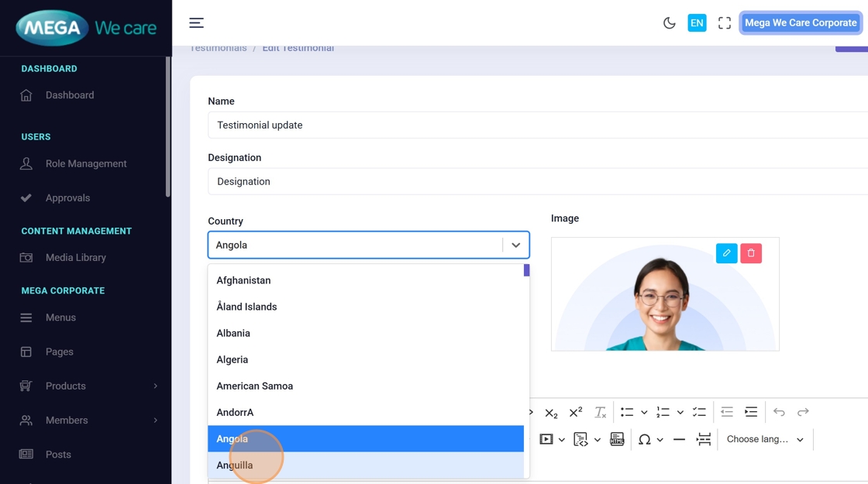Toggle the to-do checklist in the editor
Viewport: 868px width, 484px height.
pos(699,413)
